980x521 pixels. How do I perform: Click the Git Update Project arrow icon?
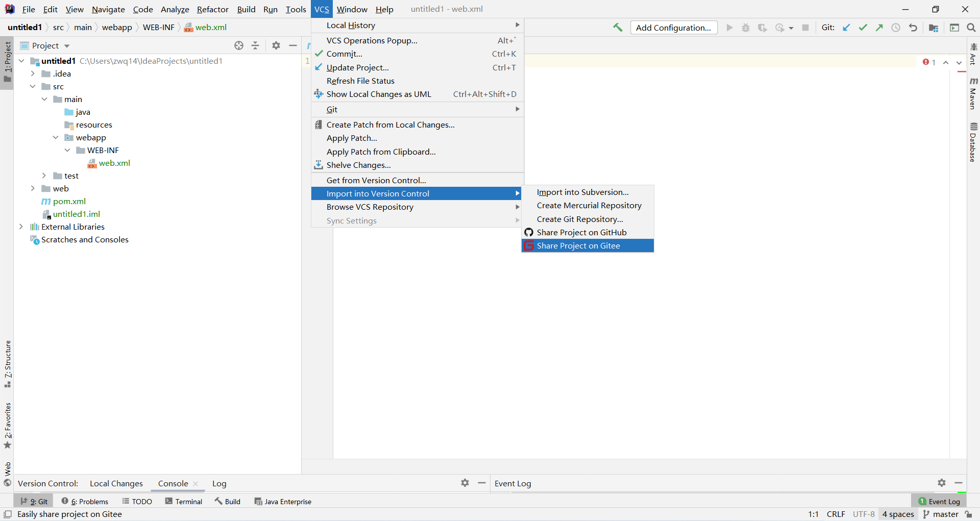click(846, 28)
